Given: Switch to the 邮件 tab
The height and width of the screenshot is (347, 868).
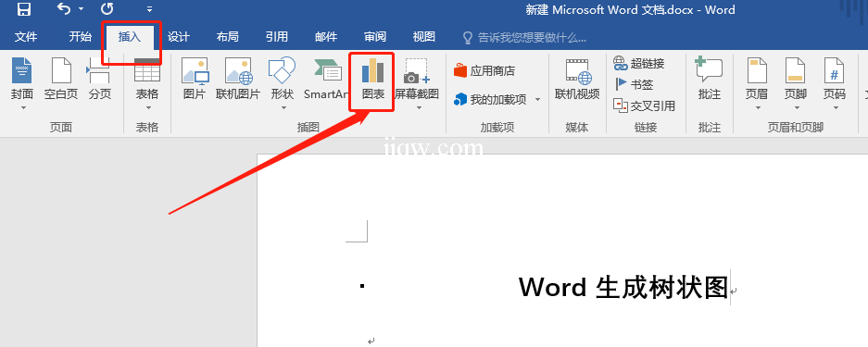Looking at the screenshot, I should click(326, 37).
